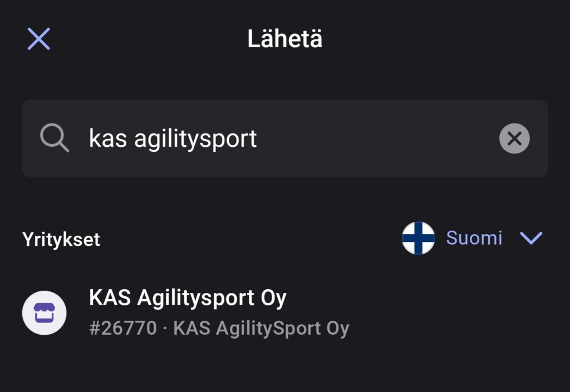
Task: Click the Yritykset section heading
Action: pos(61,240)
